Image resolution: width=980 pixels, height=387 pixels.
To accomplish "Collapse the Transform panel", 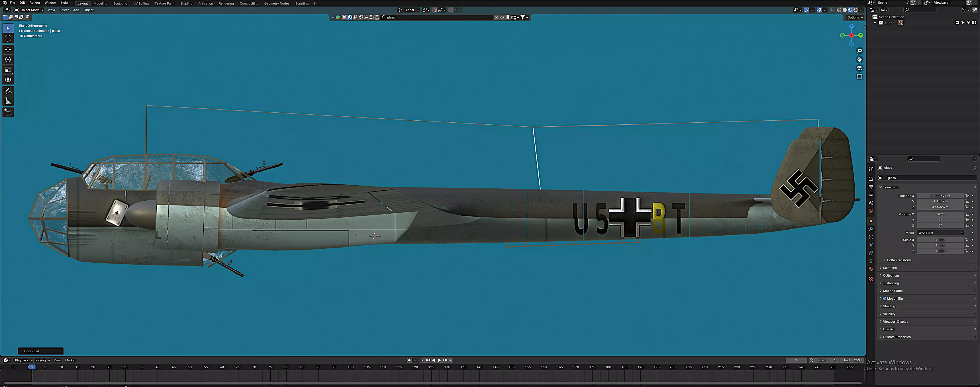I will (890, 187).
